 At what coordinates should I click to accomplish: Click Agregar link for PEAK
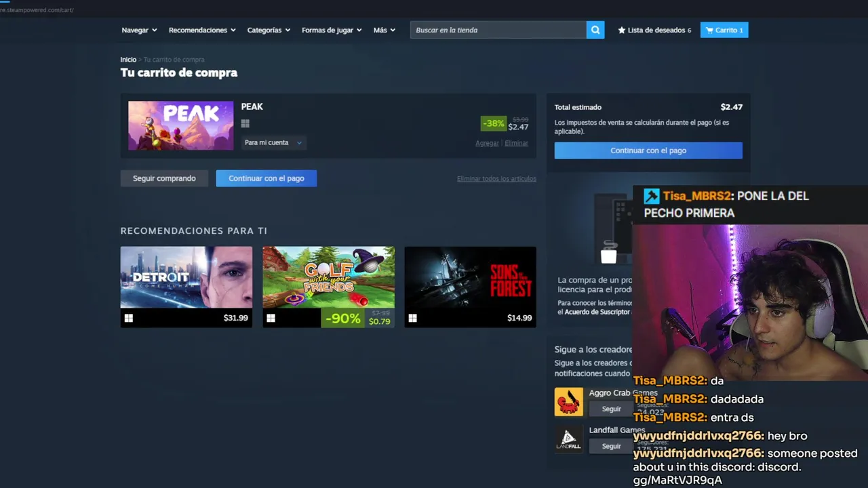(487, 143)
